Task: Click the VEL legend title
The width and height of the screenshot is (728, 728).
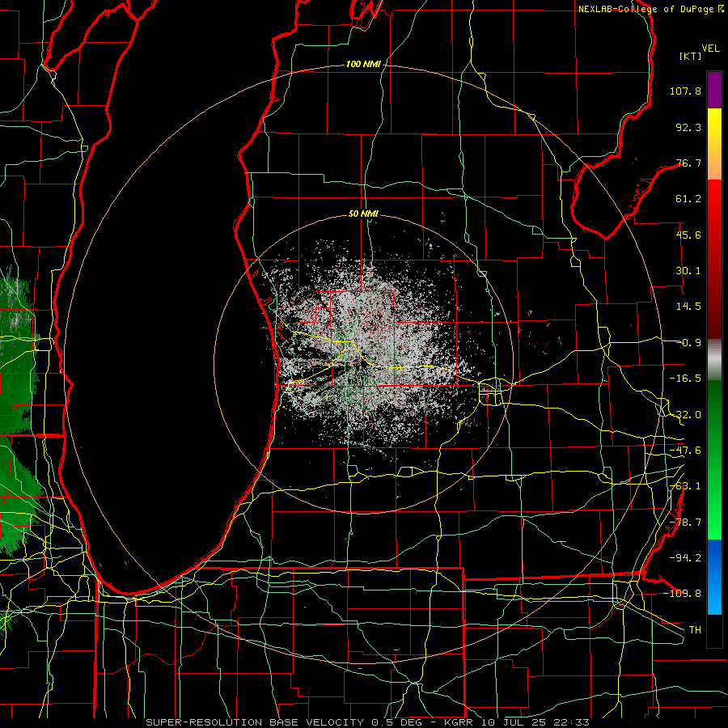Action: pos(711,49)
